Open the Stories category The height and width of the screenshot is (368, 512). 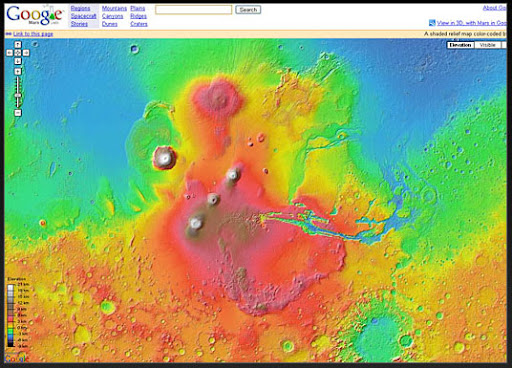pos(79,24)
